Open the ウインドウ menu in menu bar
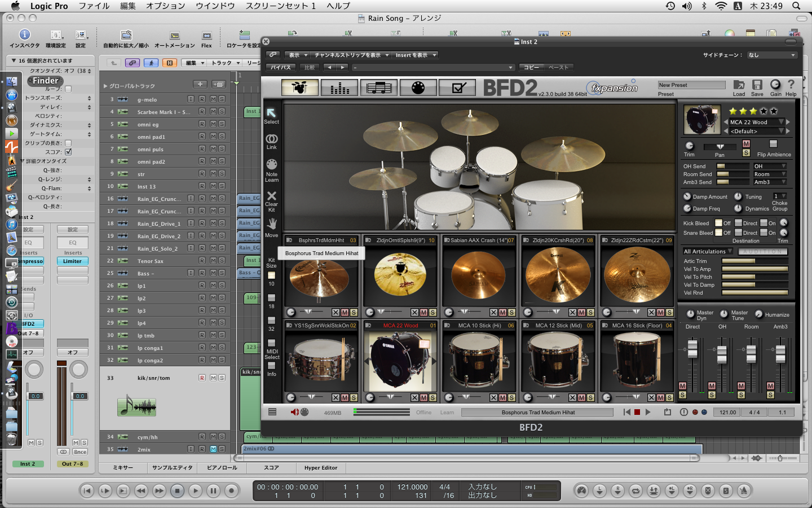Screen dimensions: 812x508 (x=215, y=6)
